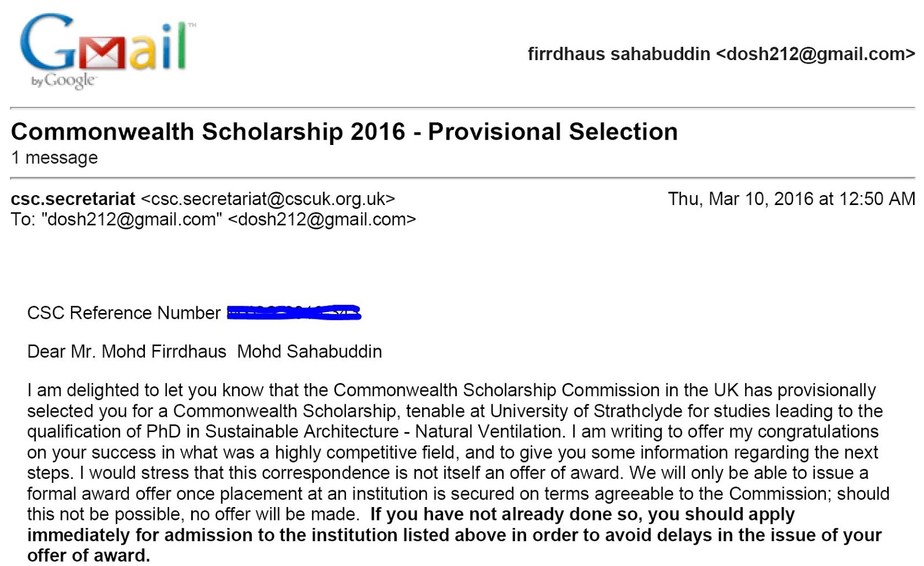The image size is (924, 566).
Task: Click the Commonwealth Scholarship 2016 subject line
Action: (x=344, y=132)
